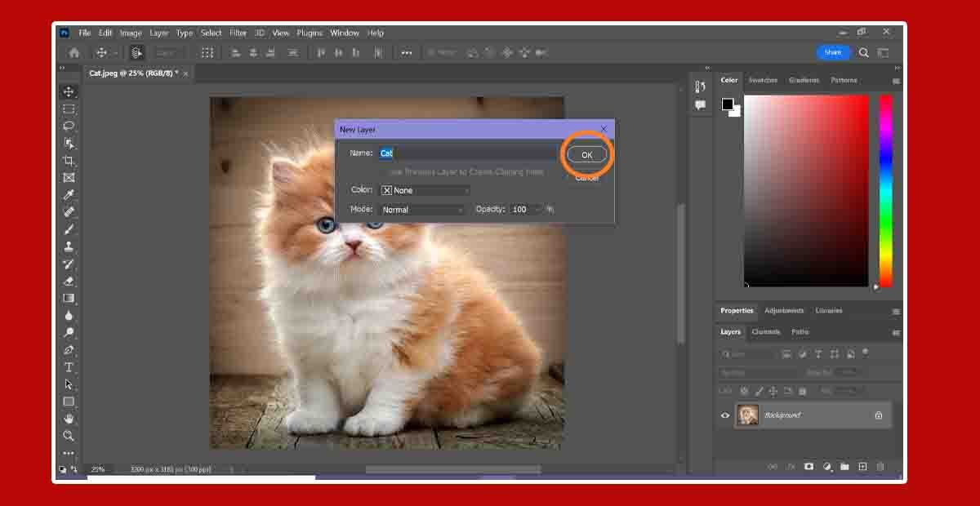
Task: Open the Search icon next to Share
Action: coord(864,52)
